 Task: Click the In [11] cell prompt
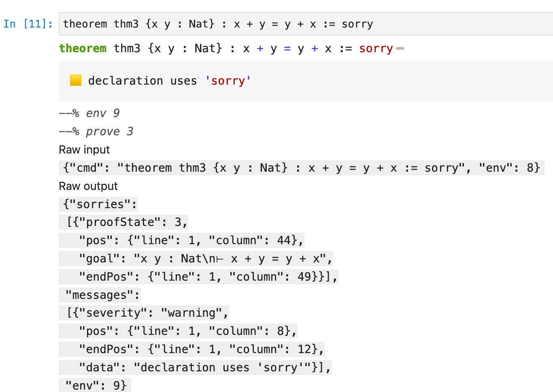(x=28, y=24)
